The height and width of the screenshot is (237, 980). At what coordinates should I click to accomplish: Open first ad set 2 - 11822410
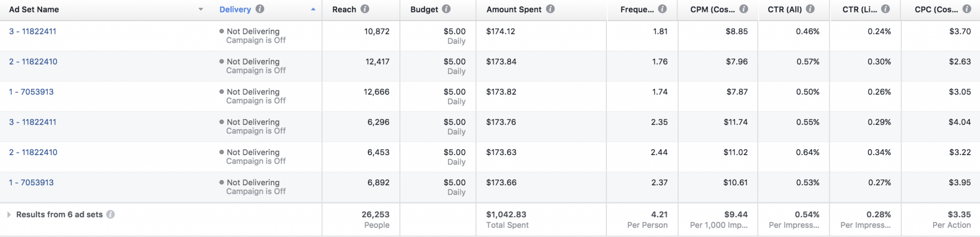(33, 62)
